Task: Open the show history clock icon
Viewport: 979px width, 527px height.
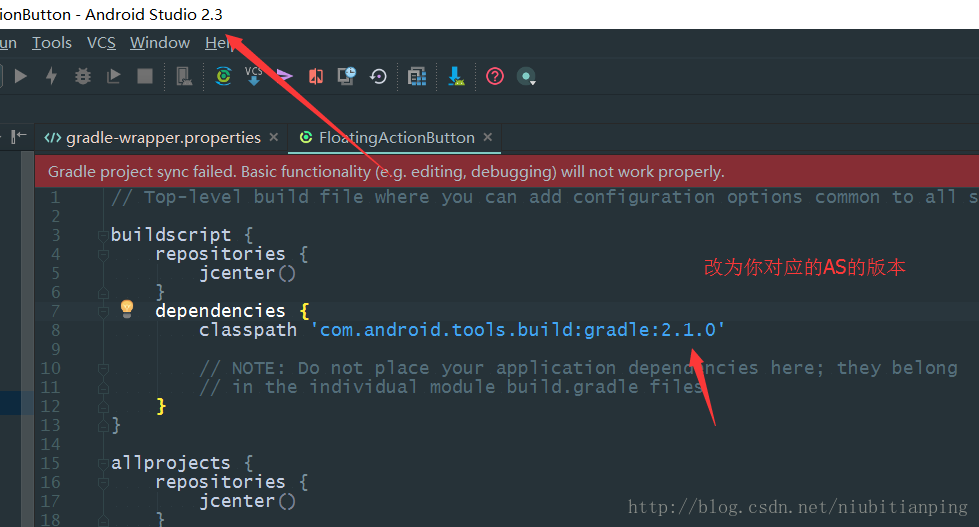Action: 347,76
